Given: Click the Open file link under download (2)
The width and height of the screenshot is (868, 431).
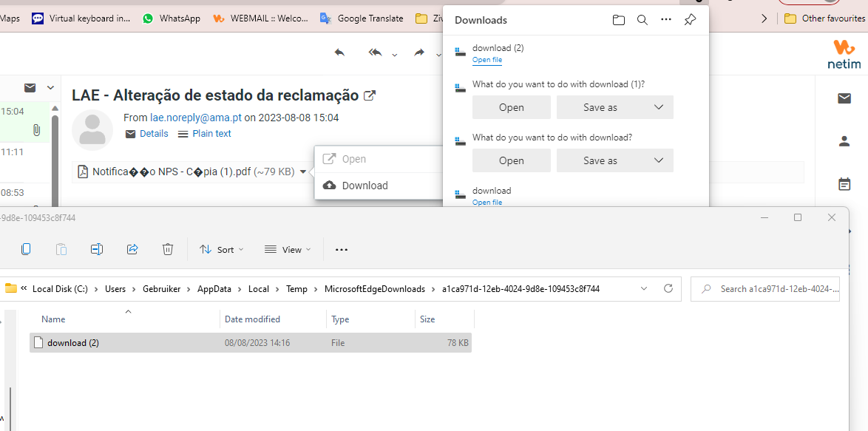Looking at the screenshot, I should [x=486, y=60].
